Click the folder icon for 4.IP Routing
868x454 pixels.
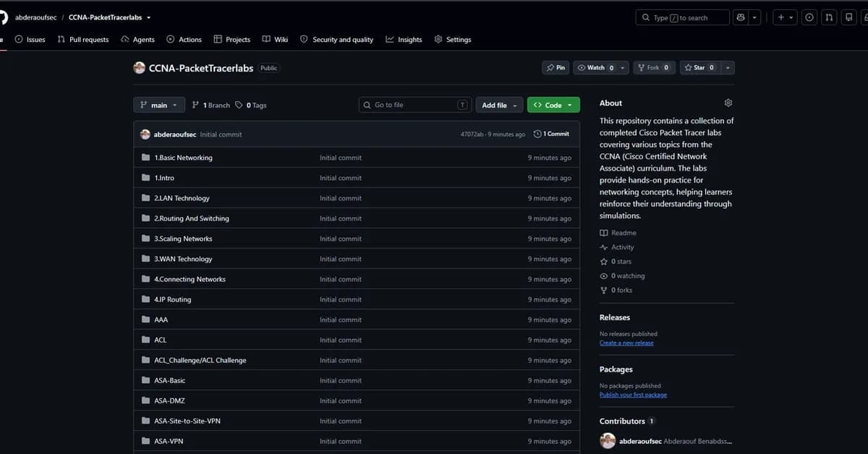click(145, 299)
